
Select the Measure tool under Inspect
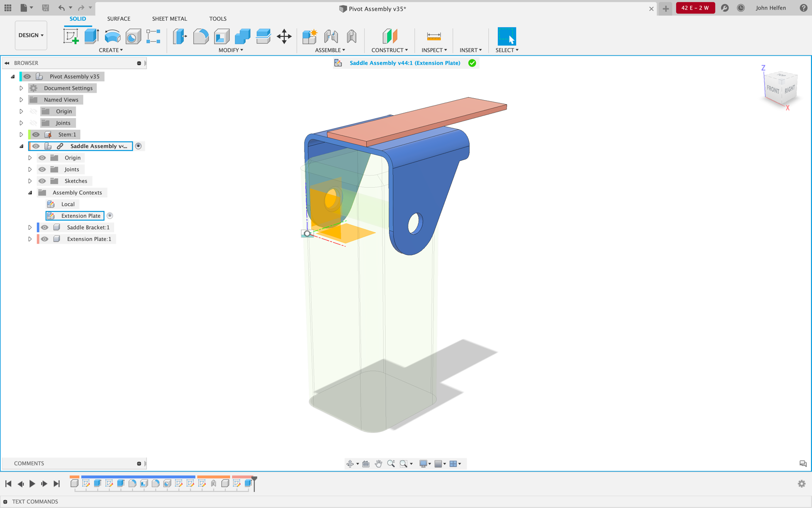[434, 36]
